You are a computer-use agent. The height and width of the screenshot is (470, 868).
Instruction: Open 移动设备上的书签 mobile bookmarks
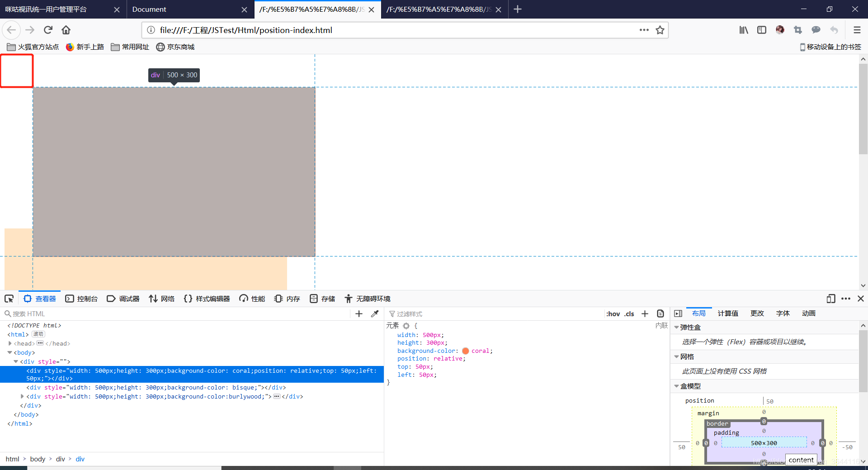830,47
